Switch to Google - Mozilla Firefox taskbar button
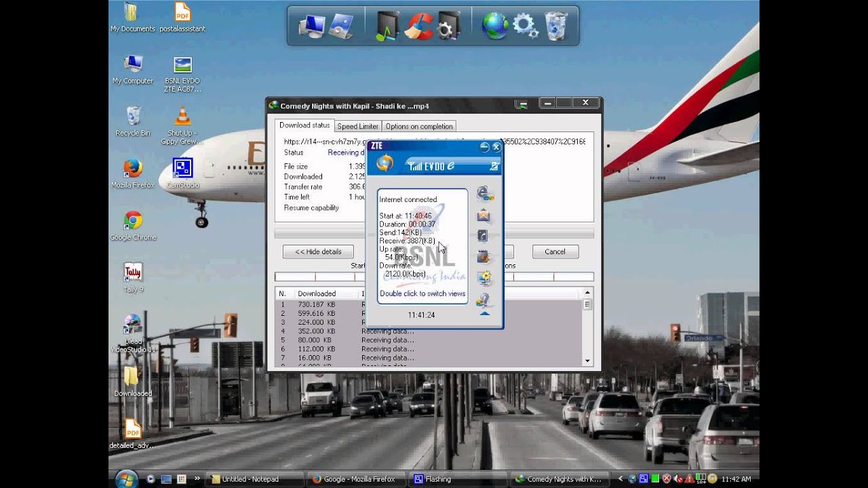Viewport: 868px width, 488px height. 356,479
